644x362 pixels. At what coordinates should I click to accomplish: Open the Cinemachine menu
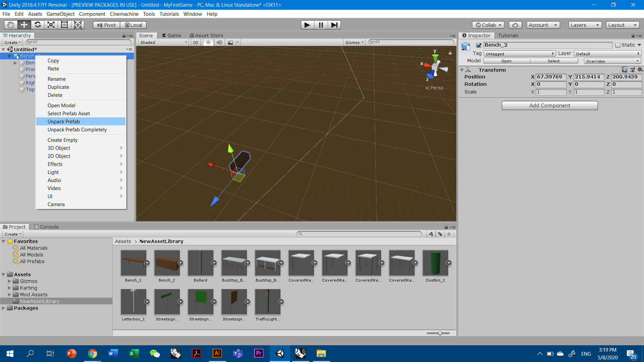tap(124, 14)
